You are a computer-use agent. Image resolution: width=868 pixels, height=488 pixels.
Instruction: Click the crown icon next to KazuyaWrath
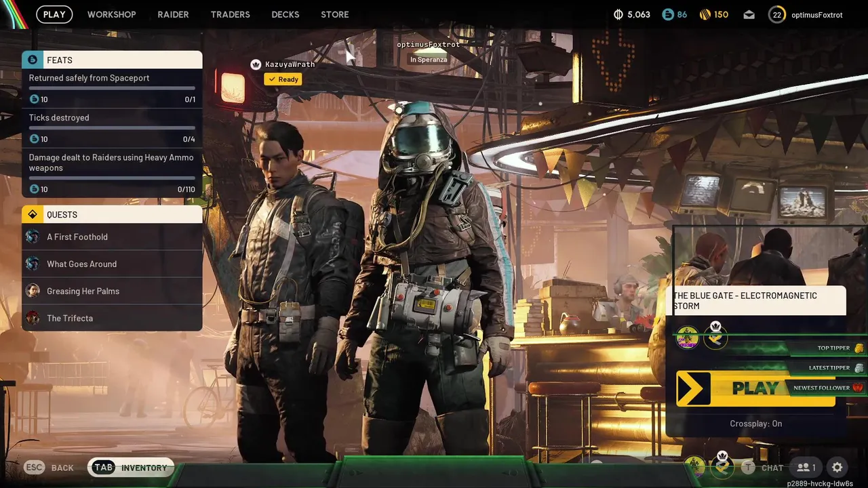click(x=256, y=64)
